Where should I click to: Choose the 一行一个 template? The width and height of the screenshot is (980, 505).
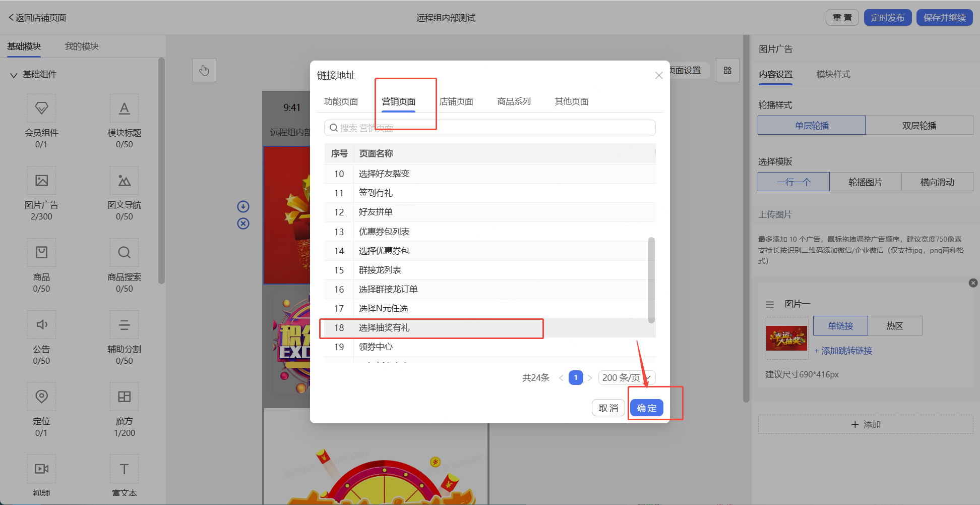(793, 182)
